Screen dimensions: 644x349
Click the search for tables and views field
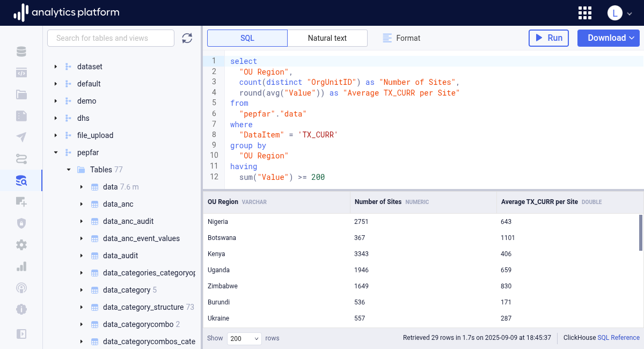[111, 38]
